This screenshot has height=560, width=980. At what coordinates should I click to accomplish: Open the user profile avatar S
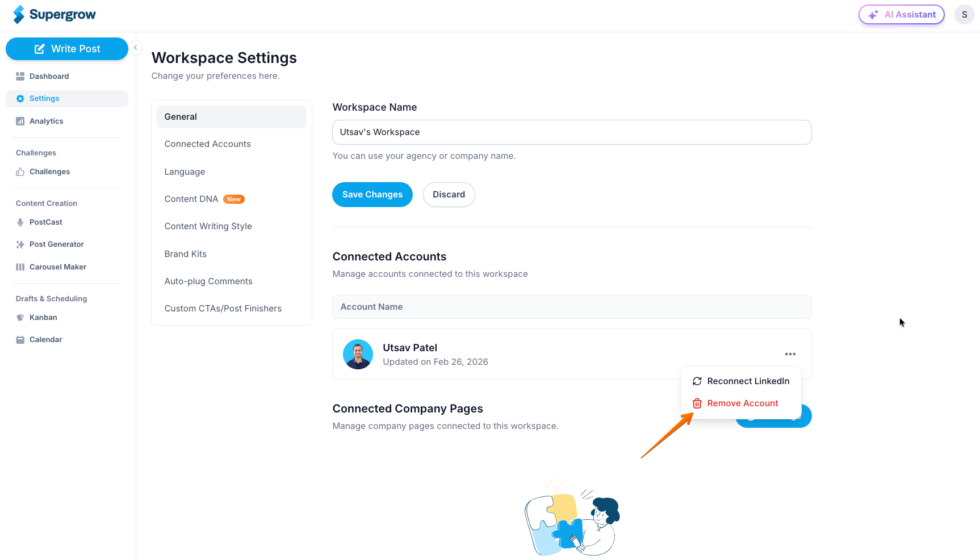pos(965,15)
